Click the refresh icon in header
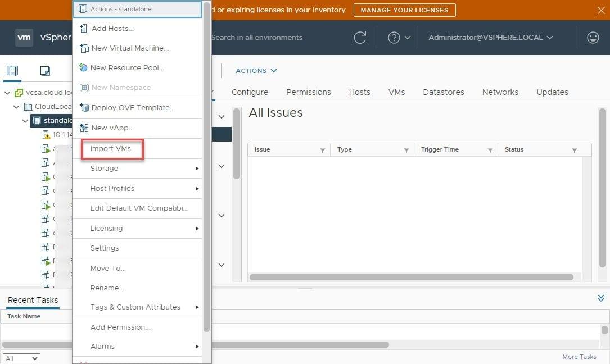Image resolution: width=610 pixels, height=364 pixels. click(x=360, y=38)
